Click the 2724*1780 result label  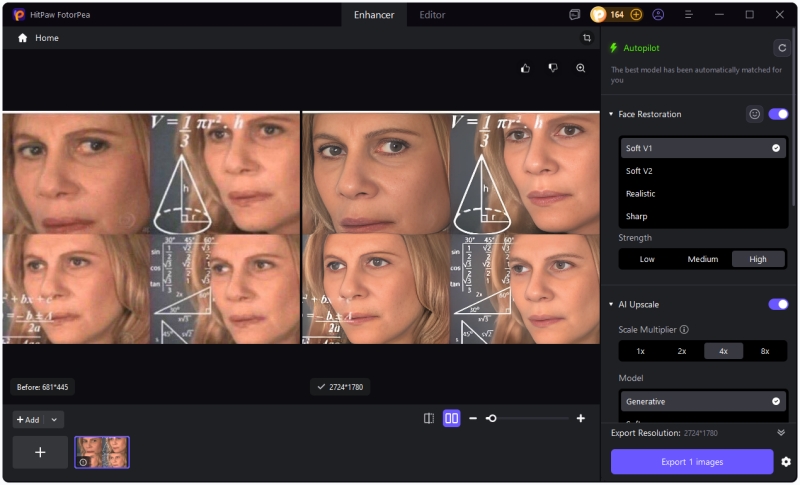point(340,387)
